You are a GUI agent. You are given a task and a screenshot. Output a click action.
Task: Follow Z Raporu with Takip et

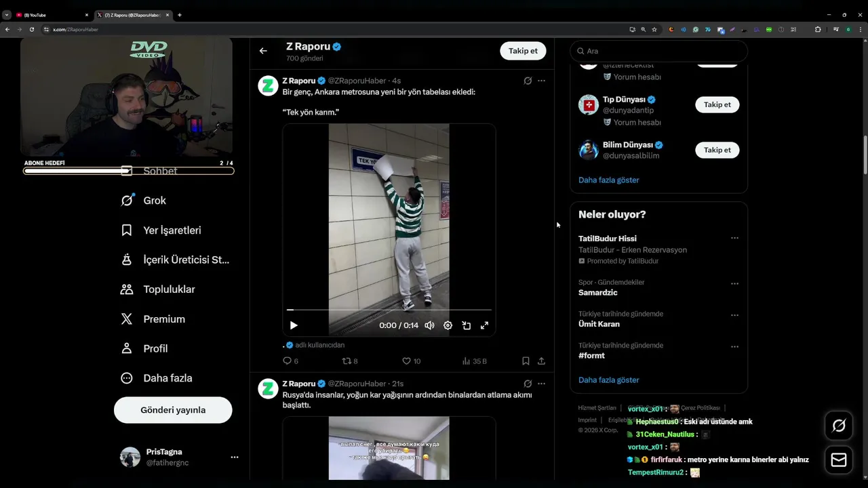[x=523, y=51]
